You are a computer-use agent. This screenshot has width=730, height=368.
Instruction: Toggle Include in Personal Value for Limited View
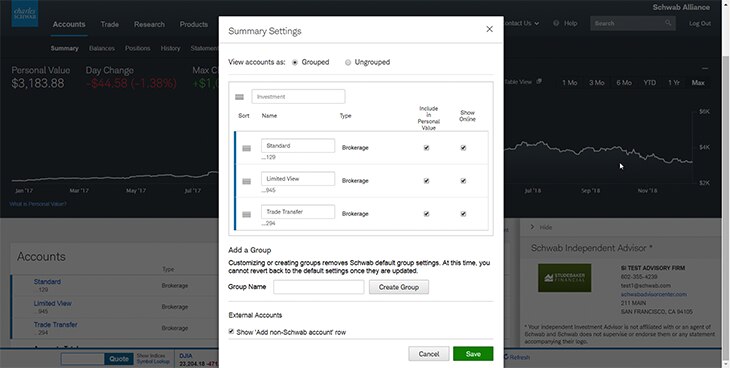426,181
